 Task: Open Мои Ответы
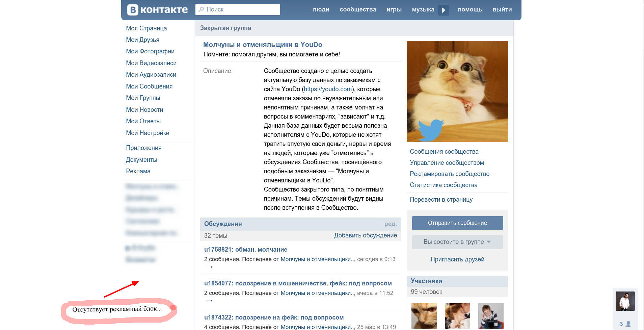tap(143, 121)
